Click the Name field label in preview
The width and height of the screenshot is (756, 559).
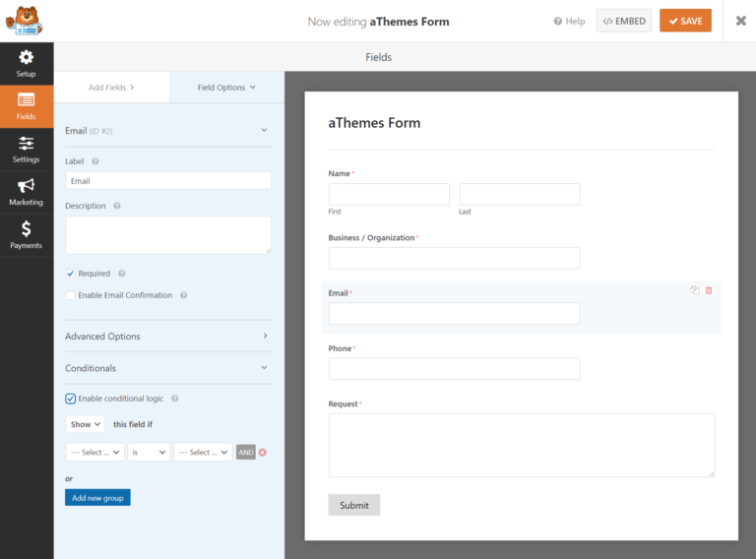340,173
